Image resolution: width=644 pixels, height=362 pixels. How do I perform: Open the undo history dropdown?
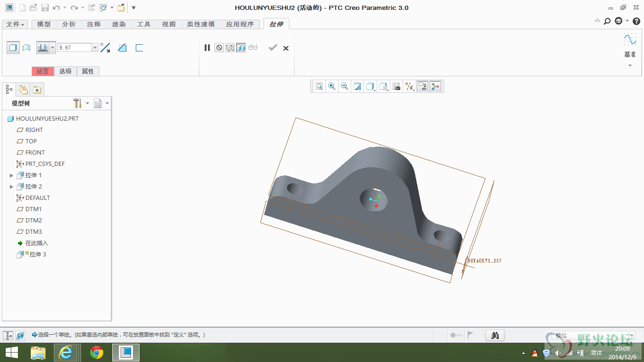pos(65,8)
